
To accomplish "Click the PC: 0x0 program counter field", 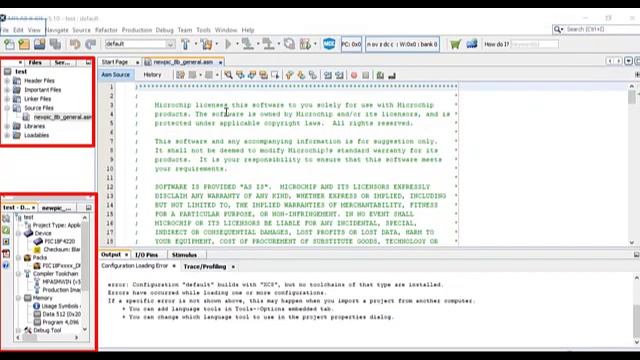I will (351, 44).
